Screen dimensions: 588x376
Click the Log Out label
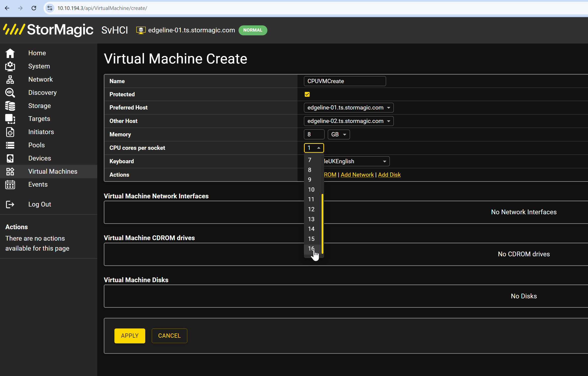(x=40, y=205)
